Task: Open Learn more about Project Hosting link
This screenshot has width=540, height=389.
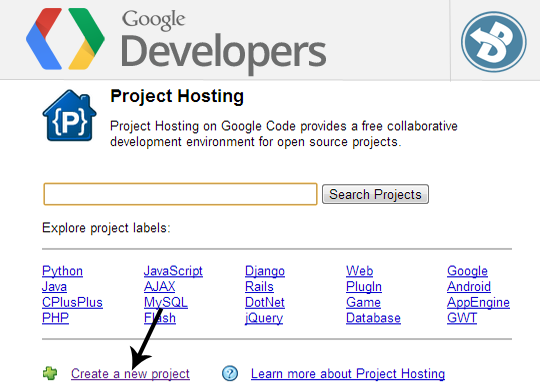Action: (x=348, y=374)
